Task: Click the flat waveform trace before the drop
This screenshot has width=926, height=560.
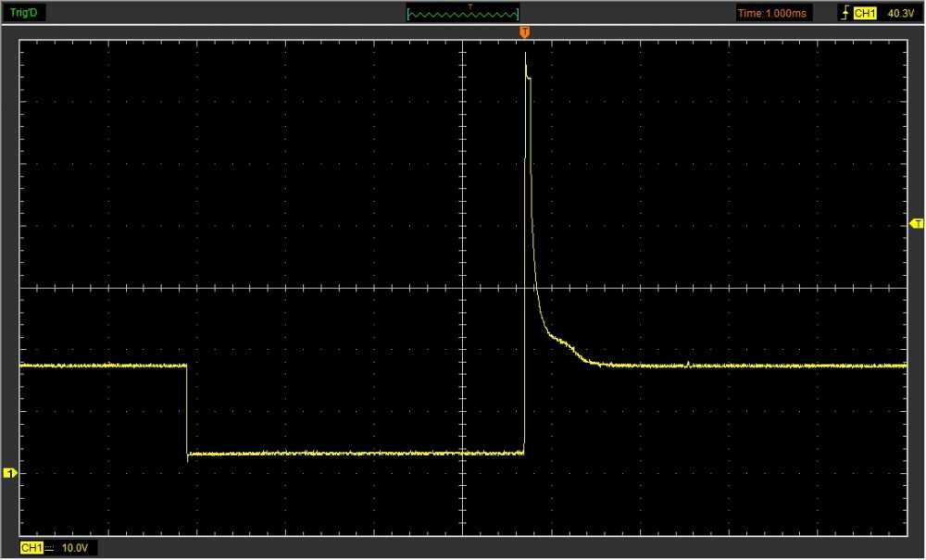Action: pyautogui.click(x=102, y=367)
